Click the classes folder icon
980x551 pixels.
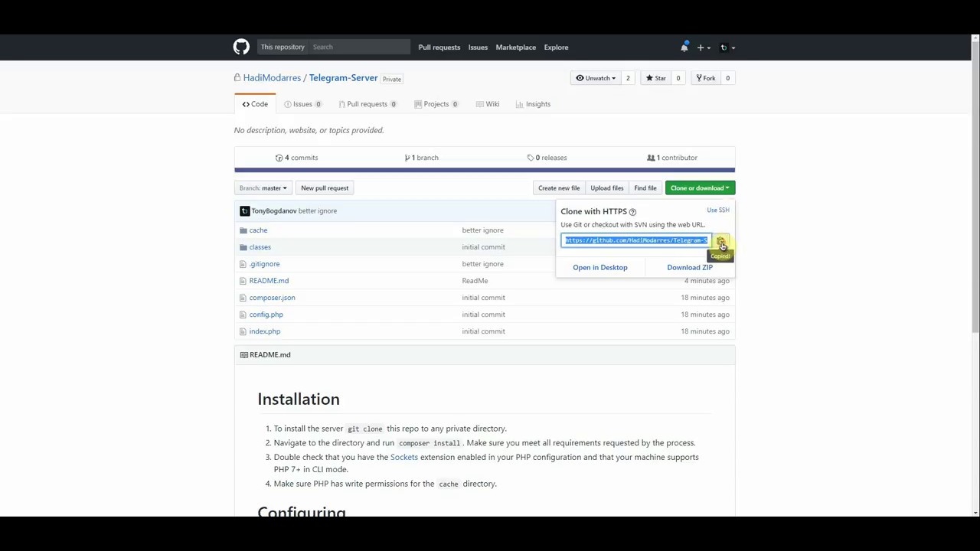[243, 247]
